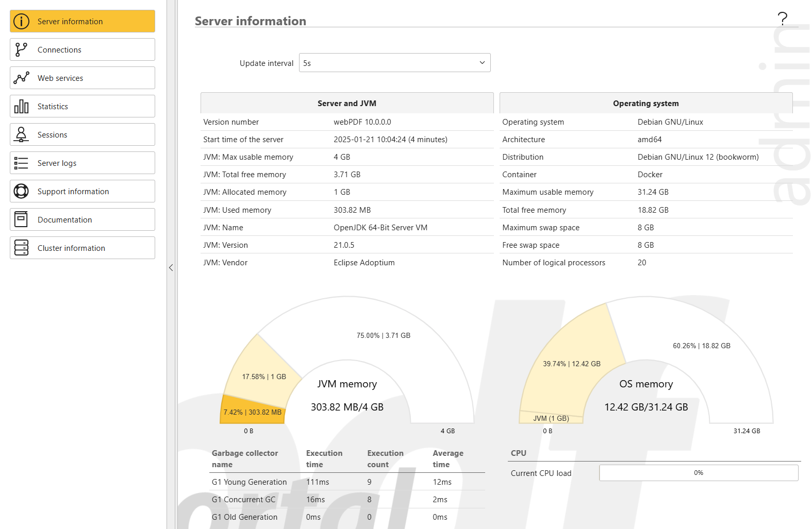Viewport: 812px width, 529px height.
Task: Click the Cluster information server icon
Action: pyautogui.click(x=21, y=248)
